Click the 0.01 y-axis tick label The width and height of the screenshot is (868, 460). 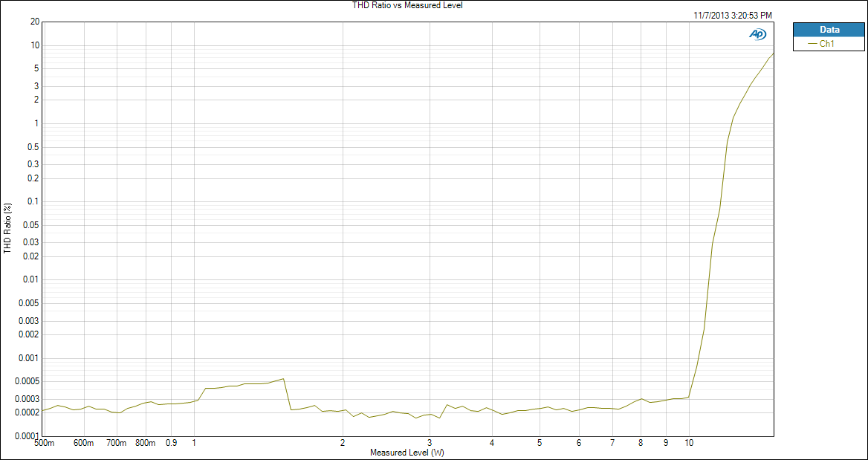pos(31,280)
